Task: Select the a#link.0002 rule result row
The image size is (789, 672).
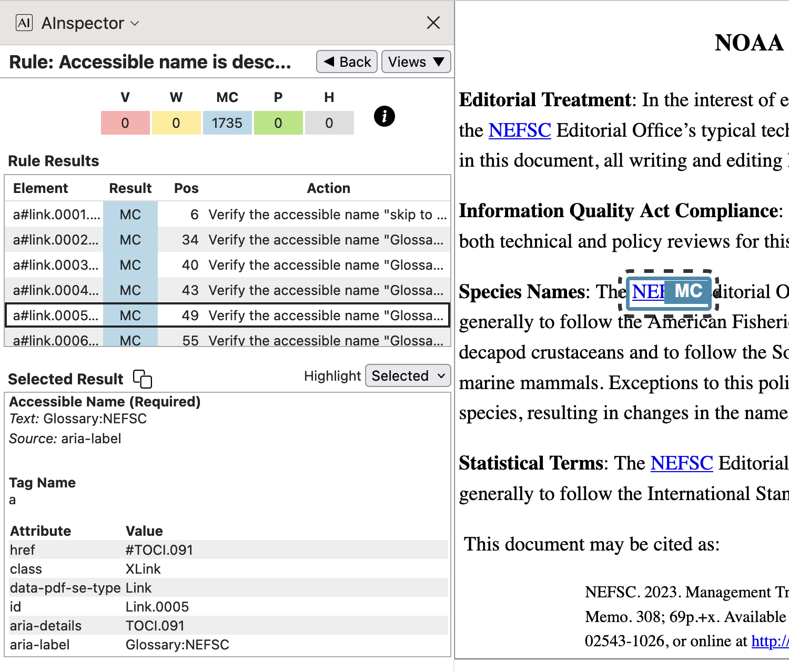Action: pos(227,240)
